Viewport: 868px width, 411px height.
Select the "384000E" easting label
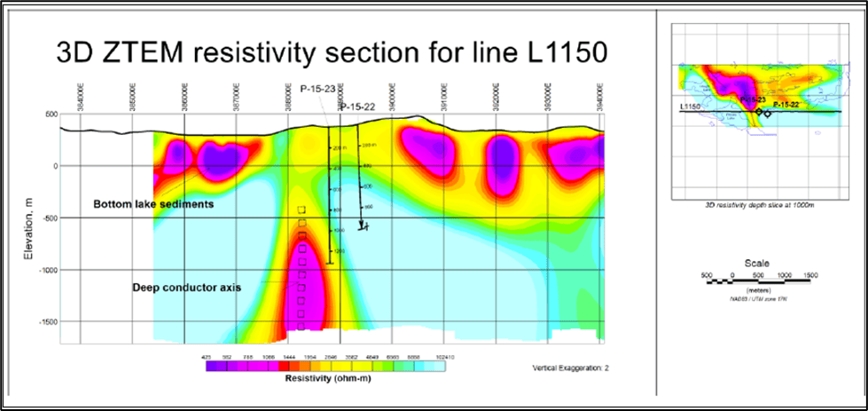pos(81,98)
